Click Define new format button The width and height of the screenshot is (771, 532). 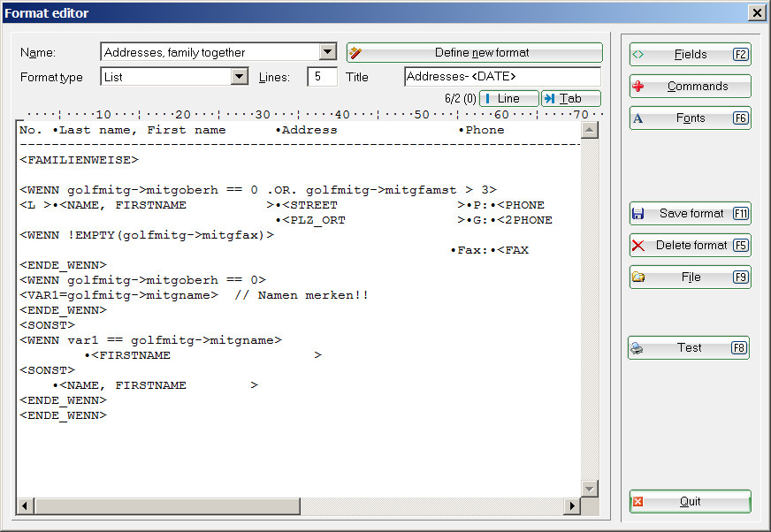click(474, 52)
